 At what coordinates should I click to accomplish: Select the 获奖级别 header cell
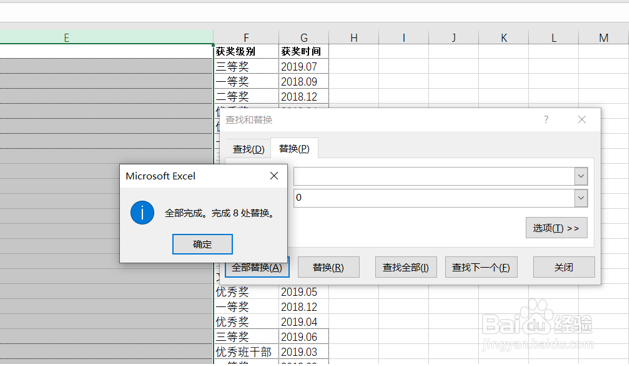[246, 51]
